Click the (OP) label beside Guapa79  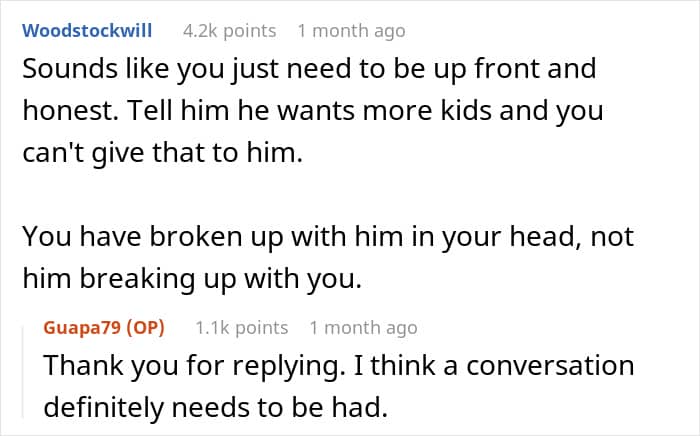pyautogui.click(x=146, y=328)
